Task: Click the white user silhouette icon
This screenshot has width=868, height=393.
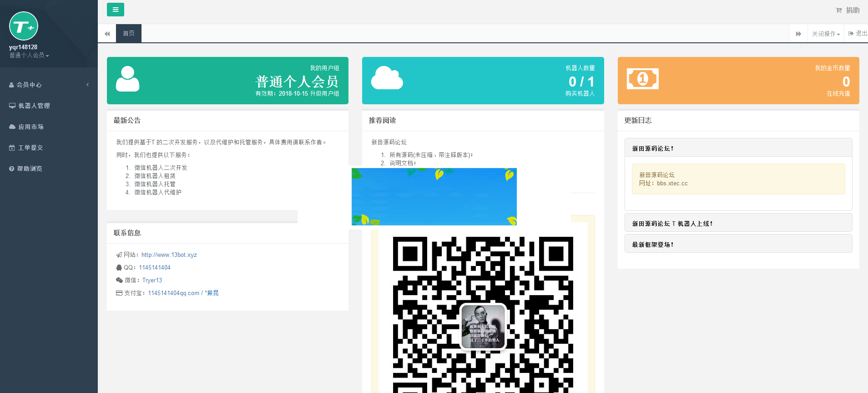Action: tap(127, 79)
